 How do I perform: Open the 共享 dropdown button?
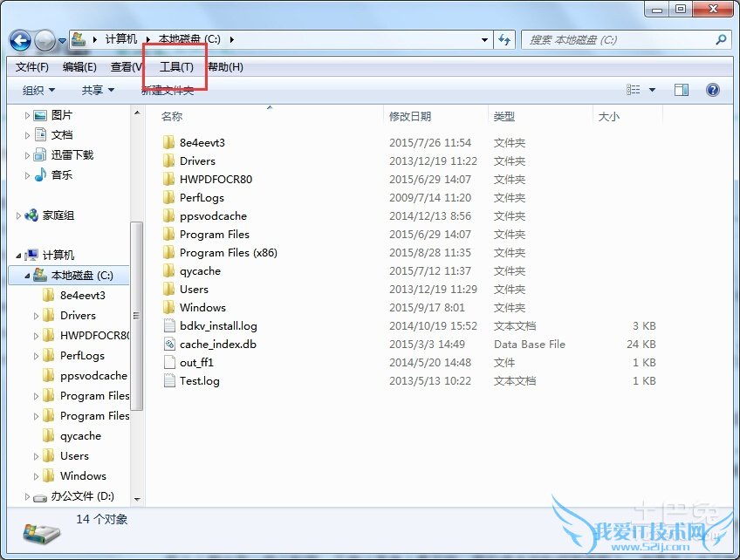point(98,90)
